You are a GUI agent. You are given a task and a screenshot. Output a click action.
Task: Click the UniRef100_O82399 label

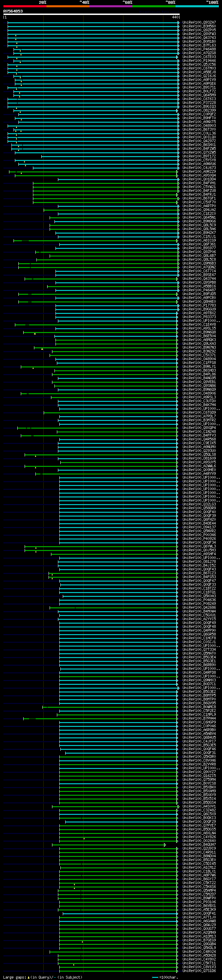click(x=199, y=110)
